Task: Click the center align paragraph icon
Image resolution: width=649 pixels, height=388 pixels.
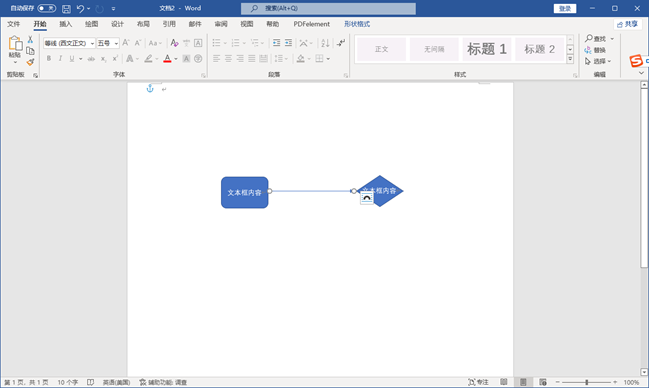Action: tap(228, 58)
